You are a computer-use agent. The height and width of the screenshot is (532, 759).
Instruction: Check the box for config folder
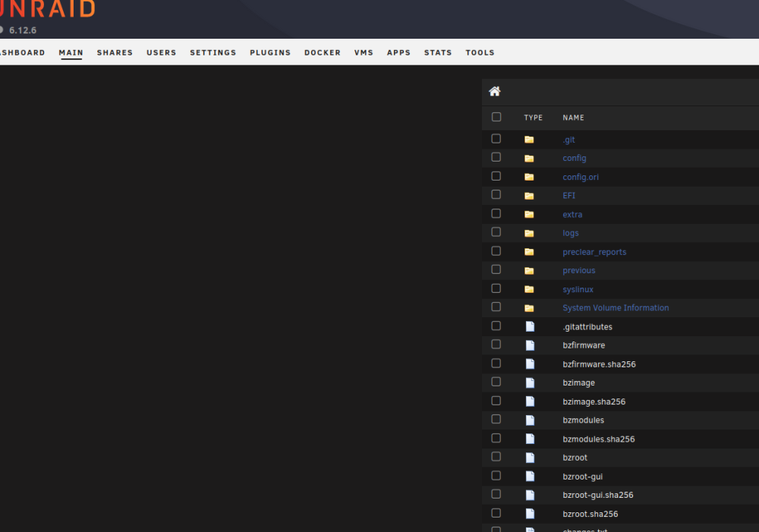[496, 157]
